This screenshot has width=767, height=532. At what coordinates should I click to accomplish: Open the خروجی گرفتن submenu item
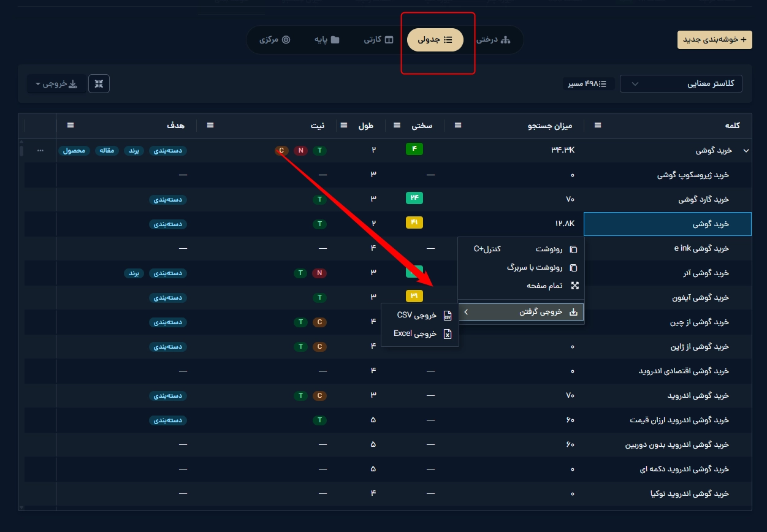521,312
